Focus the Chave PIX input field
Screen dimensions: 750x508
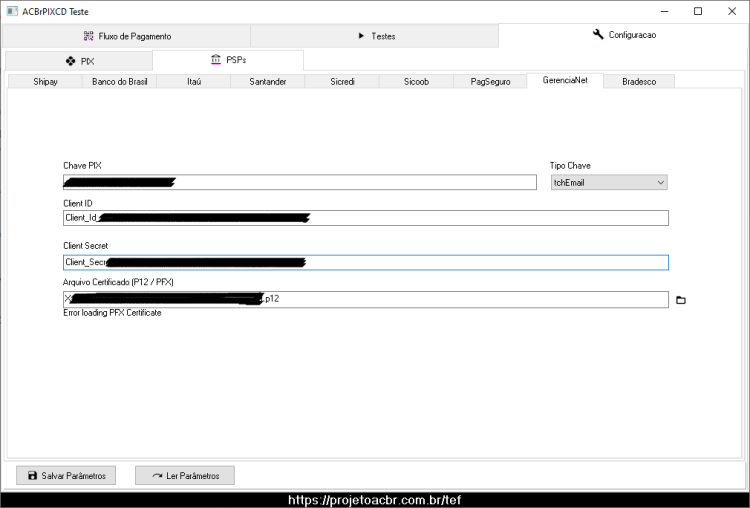pyautogui.click(x=300, y=182)
